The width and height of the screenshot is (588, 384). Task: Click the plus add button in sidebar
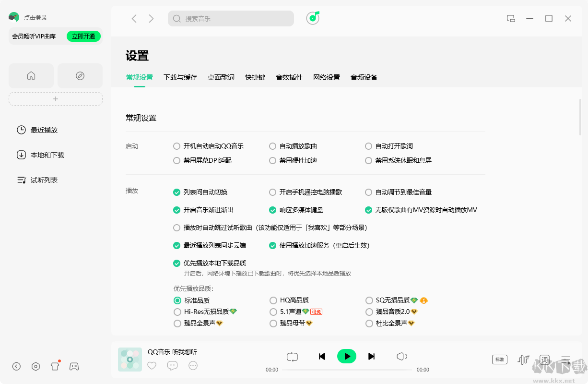click(x=56, y=99)
